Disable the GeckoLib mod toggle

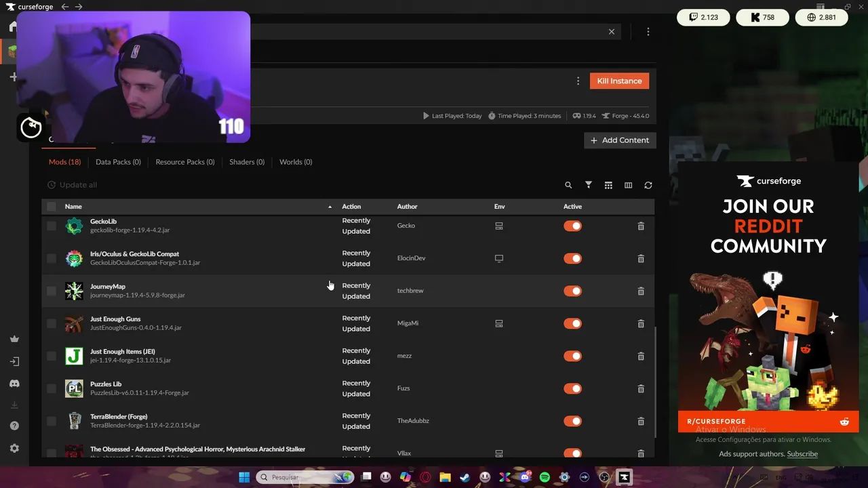point(572,226)
